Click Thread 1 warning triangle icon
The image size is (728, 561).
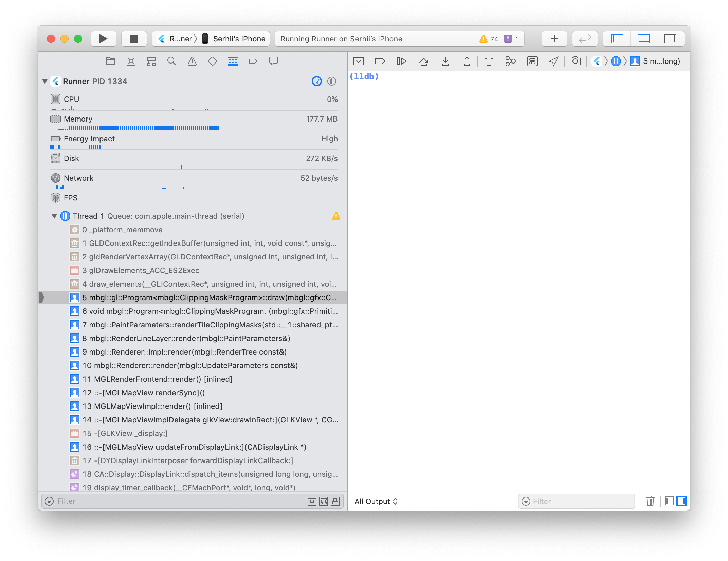point(336,216)
